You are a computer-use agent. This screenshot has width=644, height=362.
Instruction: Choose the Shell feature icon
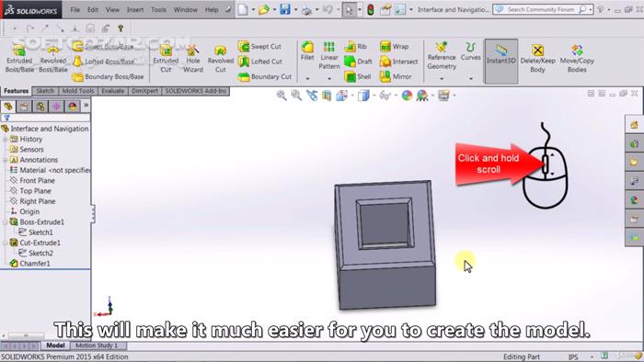tap(358, 76)
